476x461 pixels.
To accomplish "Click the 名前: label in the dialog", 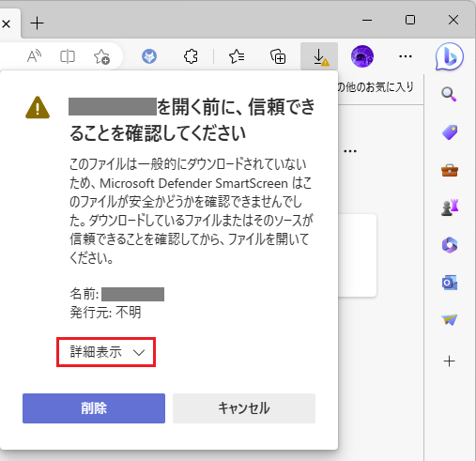I will point(84,294).
